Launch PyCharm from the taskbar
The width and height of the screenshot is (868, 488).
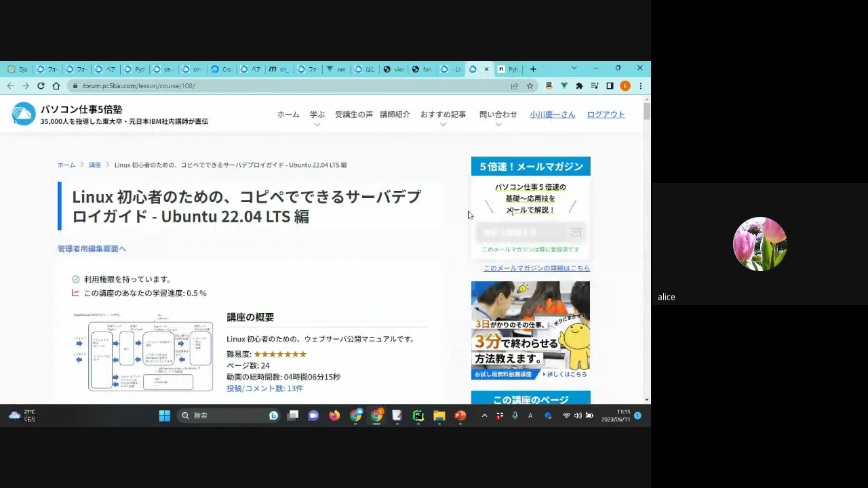418,415
